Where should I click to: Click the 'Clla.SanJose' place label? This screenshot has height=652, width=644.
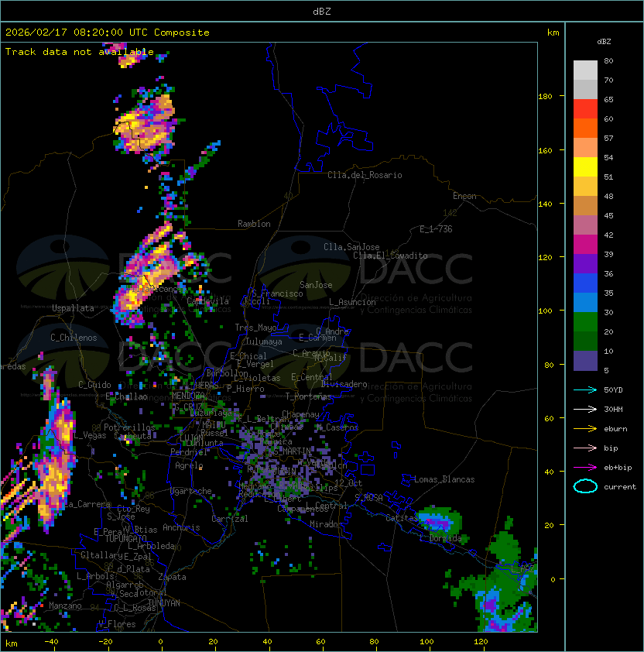(351, 247)
